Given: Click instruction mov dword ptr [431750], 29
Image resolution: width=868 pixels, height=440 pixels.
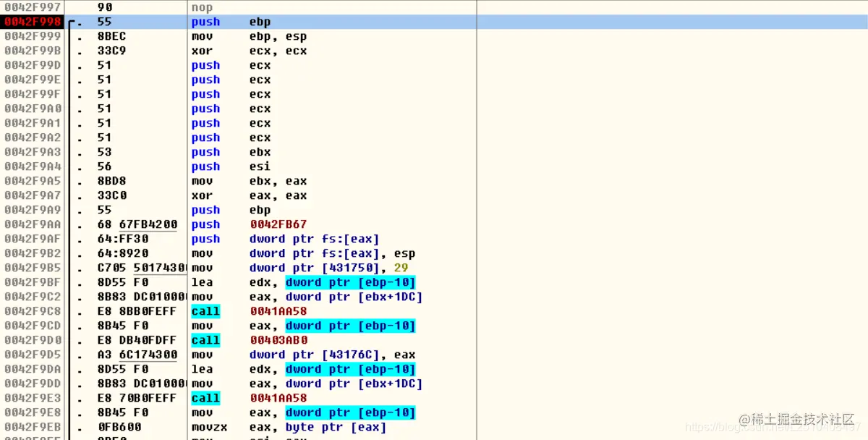Looking at the screenshot, I should (300, 268).
